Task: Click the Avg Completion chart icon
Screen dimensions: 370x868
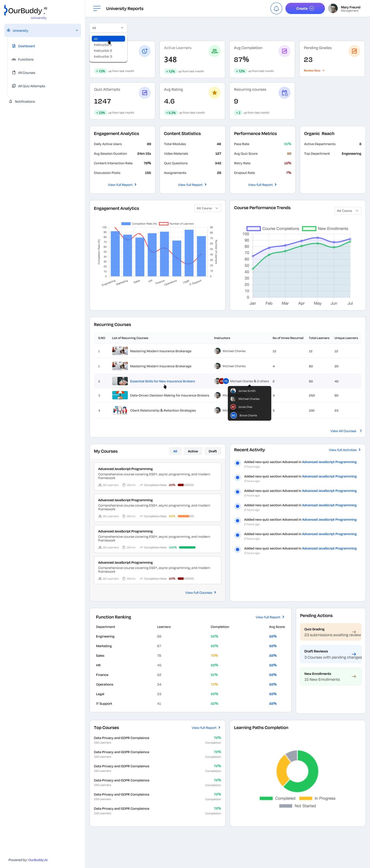Action: pos(284,51)
